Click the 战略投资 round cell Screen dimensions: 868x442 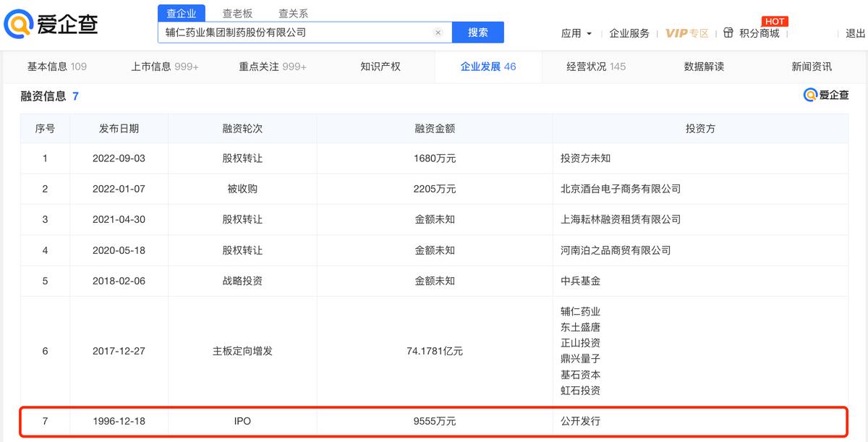click(242, 281)
